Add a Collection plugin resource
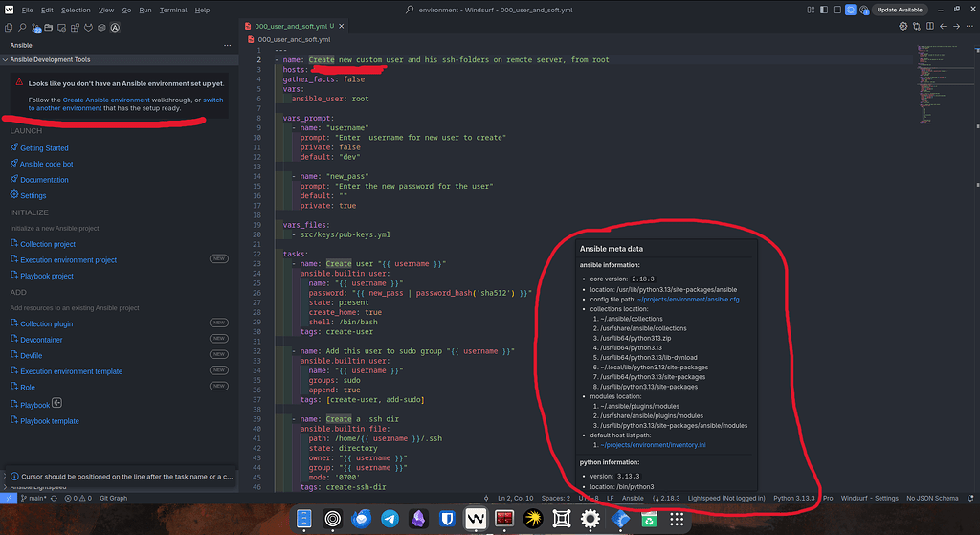 pos(46,323)
